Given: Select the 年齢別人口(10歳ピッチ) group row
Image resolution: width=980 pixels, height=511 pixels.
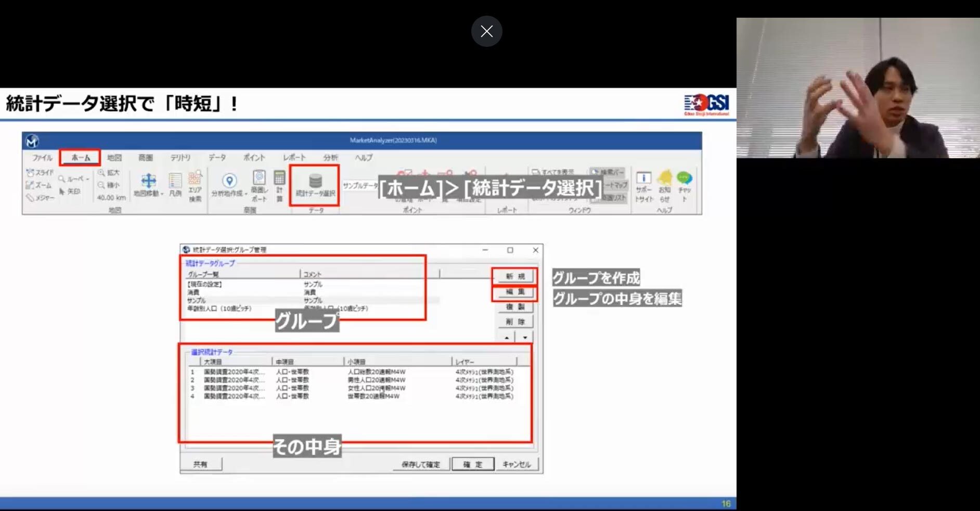Looking at the screenshot, I should pyautogui.click(x=312, y=309).
